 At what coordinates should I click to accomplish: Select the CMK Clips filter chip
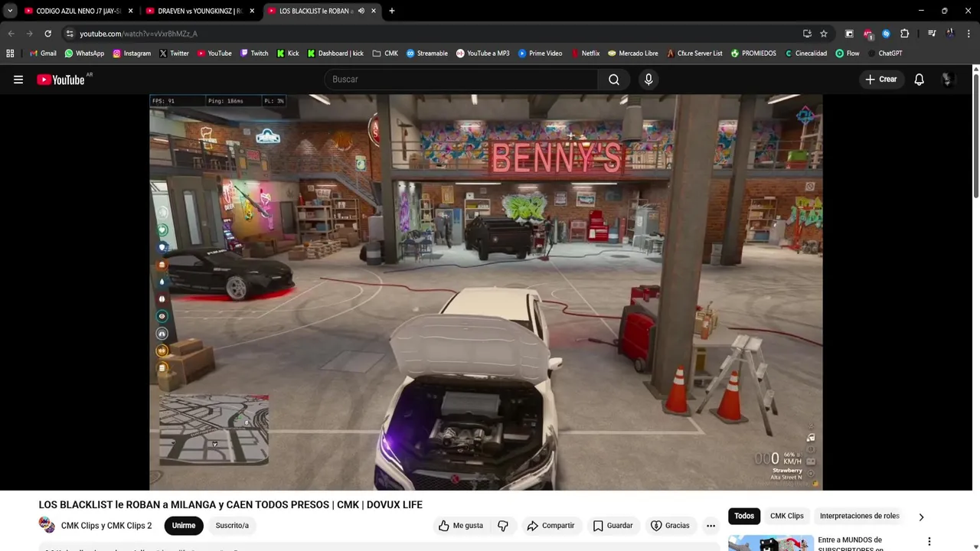(786, 516)
